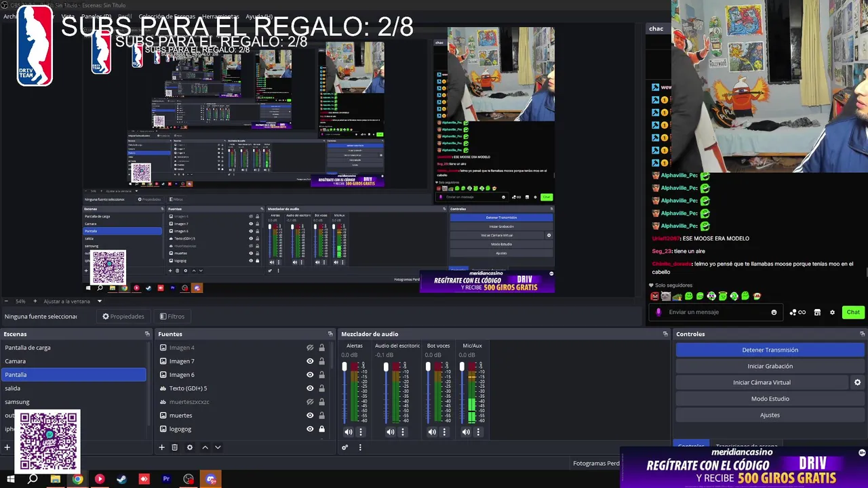The height and width of the screenshot is (488, 868).
Task: Pop out the Mezclador de audio dock
Action: pyautogui.click(x=665, y=334)
